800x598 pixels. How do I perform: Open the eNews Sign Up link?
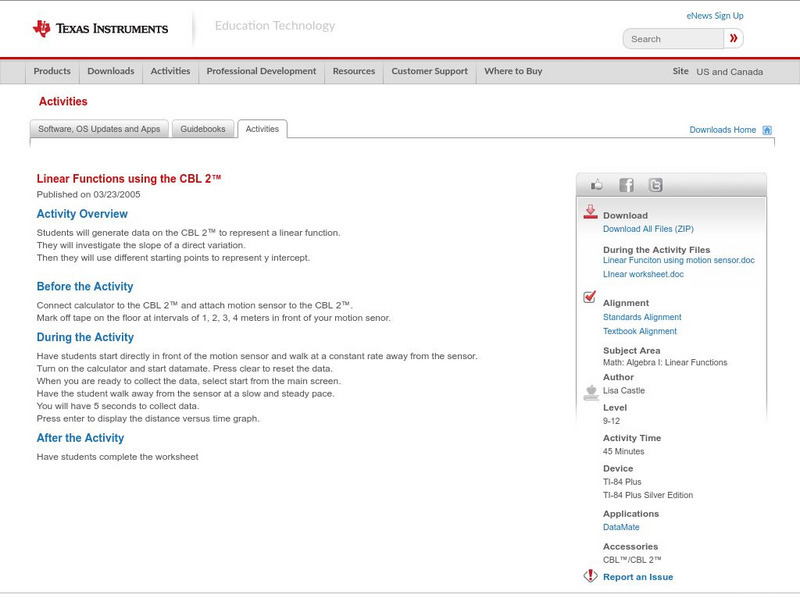715,16
